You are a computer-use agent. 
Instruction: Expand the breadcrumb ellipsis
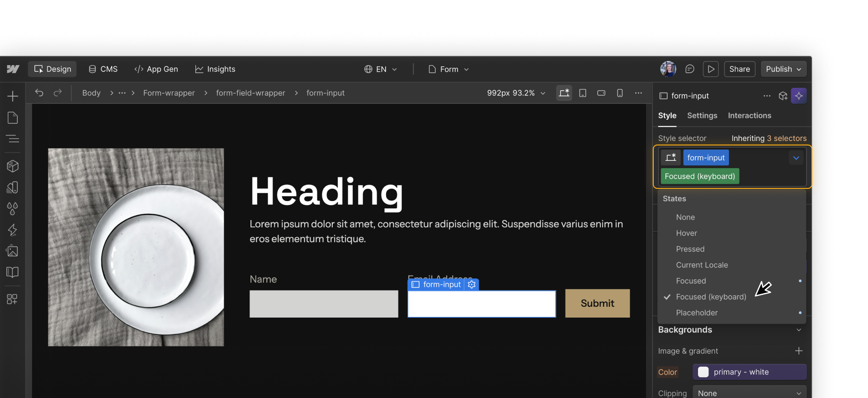click(x=122, y=93)
